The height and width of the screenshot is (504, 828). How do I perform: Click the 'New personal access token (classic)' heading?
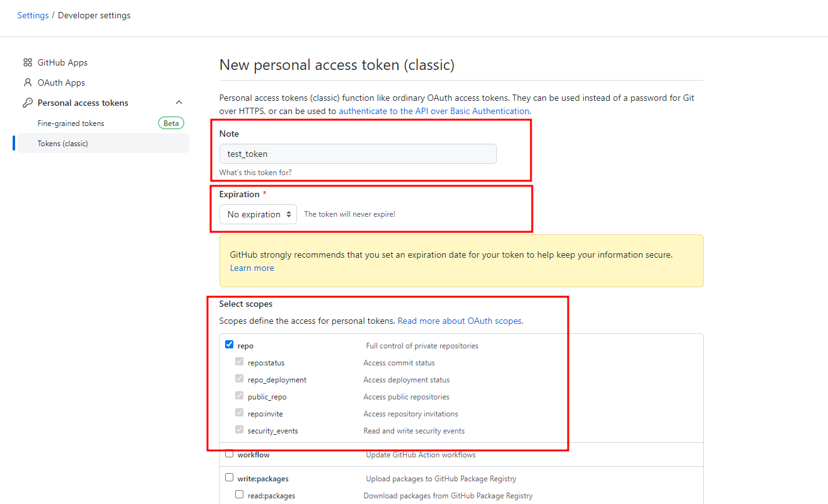tap(337, 65)
